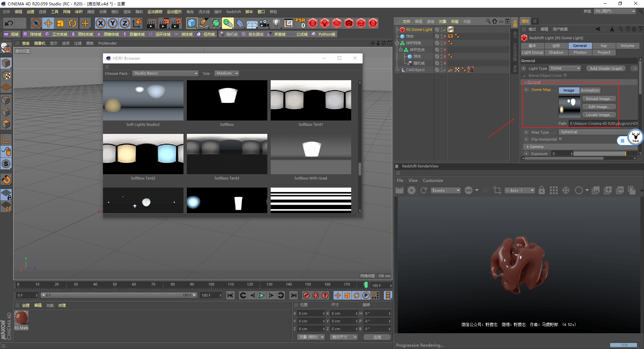
Task: Toggle the Blend Object Color checkbox
Action: 565,76
